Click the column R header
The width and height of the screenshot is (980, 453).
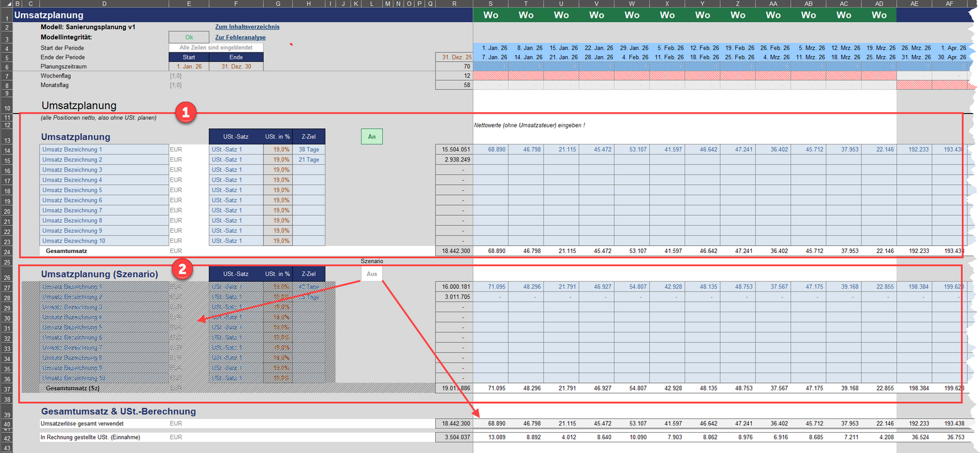pyautogui.click(x=454, y=4)
